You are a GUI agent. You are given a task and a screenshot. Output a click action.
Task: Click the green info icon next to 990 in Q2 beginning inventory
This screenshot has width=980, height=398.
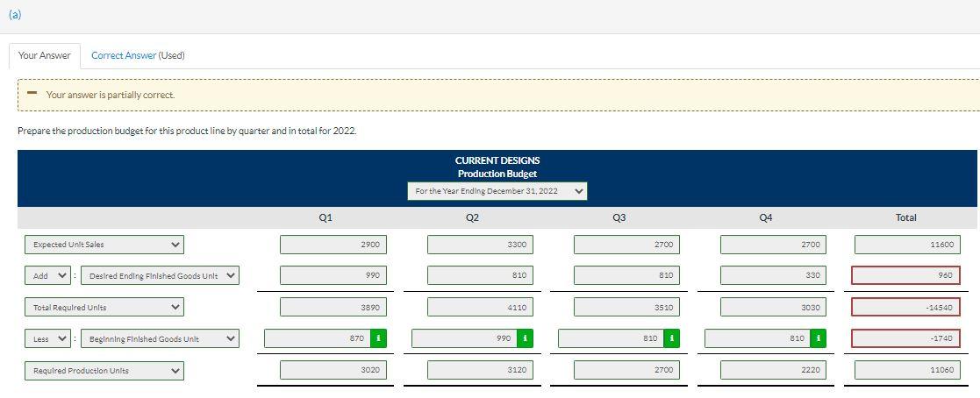[x=526, y=338]
